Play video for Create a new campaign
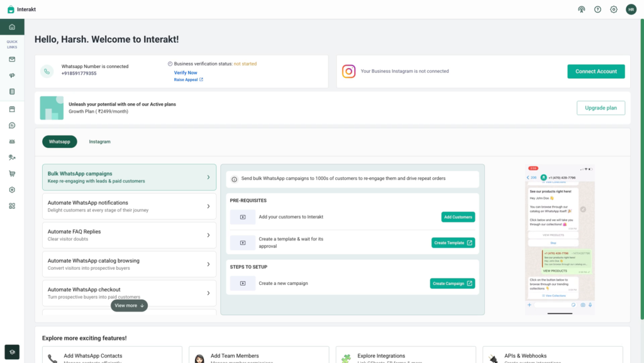The height and width of the screenshot is (363, 644). coord(243,283)
